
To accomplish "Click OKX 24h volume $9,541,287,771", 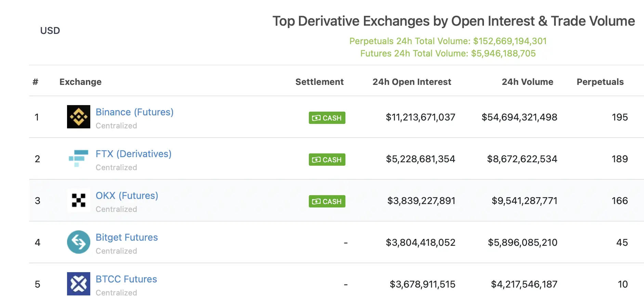I will 524,201.
